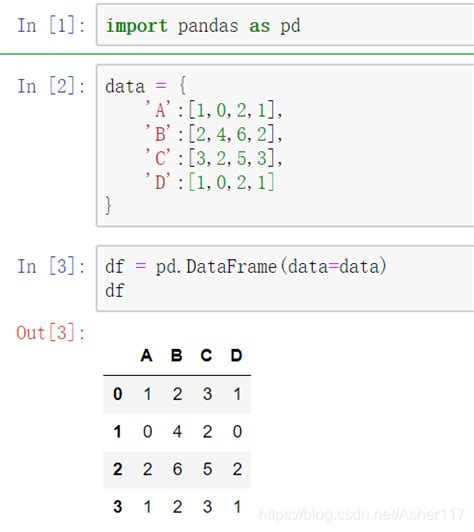Click the import pandas code cell
Viewport: 474px width, 532px height.
point(285,25)
